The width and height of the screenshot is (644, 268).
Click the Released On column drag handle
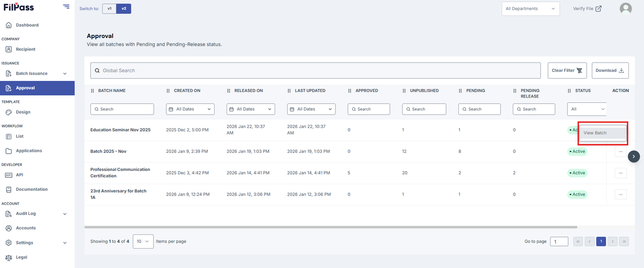[x=229, y=91]
